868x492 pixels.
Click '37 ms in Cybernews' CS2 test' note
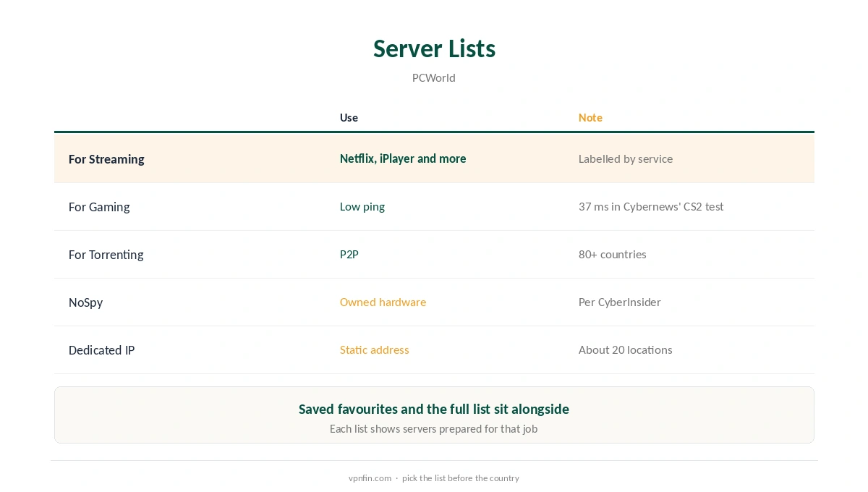[651, 207]
